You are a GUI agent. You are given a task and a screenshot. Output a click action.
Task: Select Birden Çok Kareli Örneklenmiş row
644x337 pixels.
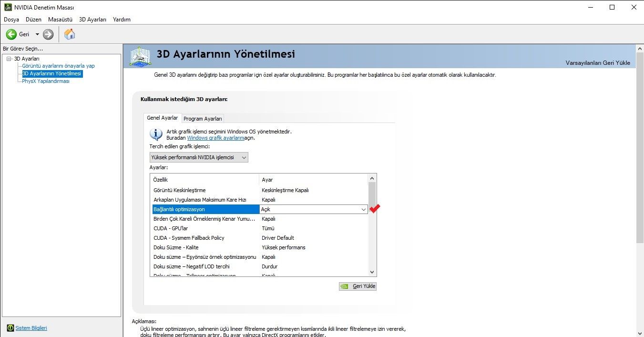click(260, 219)
